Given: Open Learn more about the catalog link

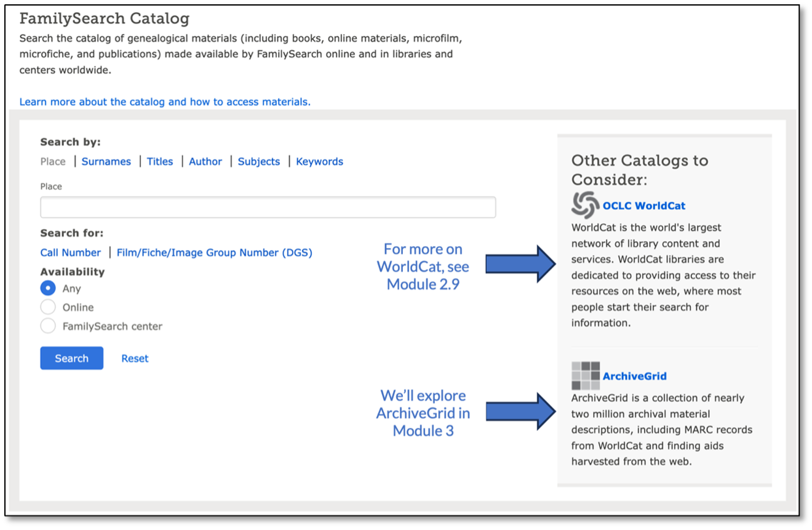Looking at the screenshot, I should [165, 102].
